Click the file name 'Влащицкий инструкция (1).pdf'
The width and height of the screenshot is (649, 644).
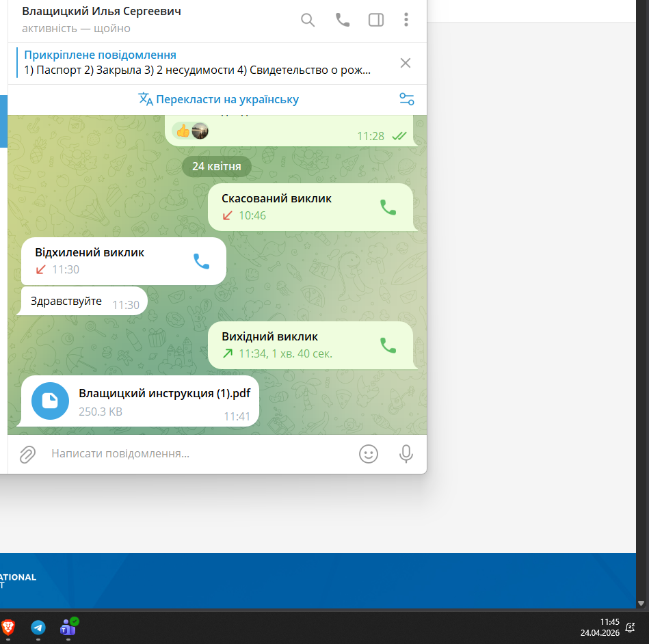[x=164, y=393]
